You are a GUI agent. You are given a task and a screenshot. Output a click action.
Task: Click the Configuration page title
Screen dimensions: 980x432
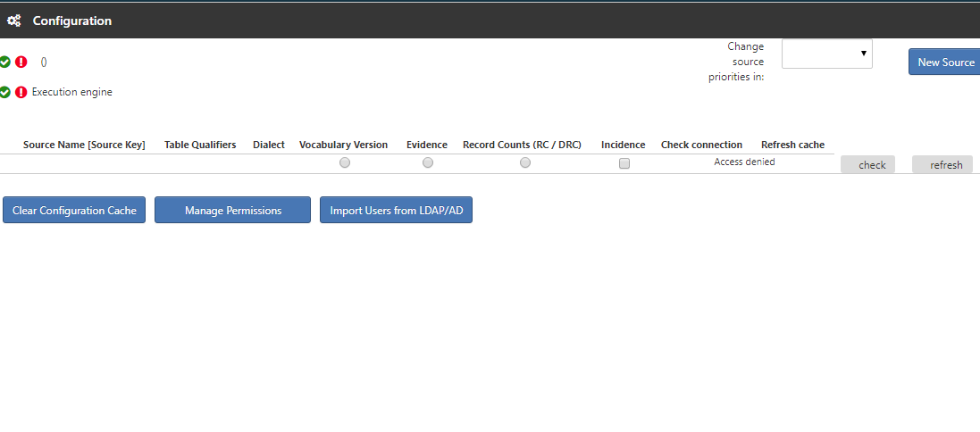pyautogui.click(x=71, y=21)
